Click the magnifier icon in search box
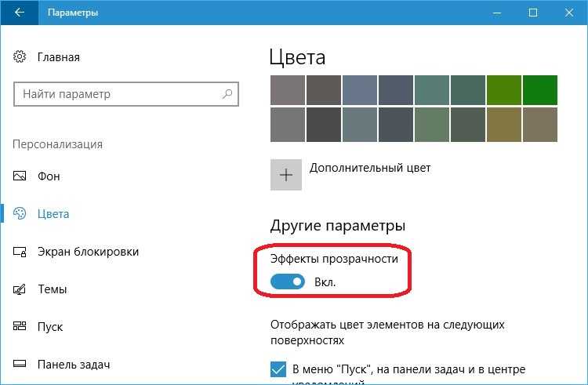This screenshot has height=385, width=588. 227,94
